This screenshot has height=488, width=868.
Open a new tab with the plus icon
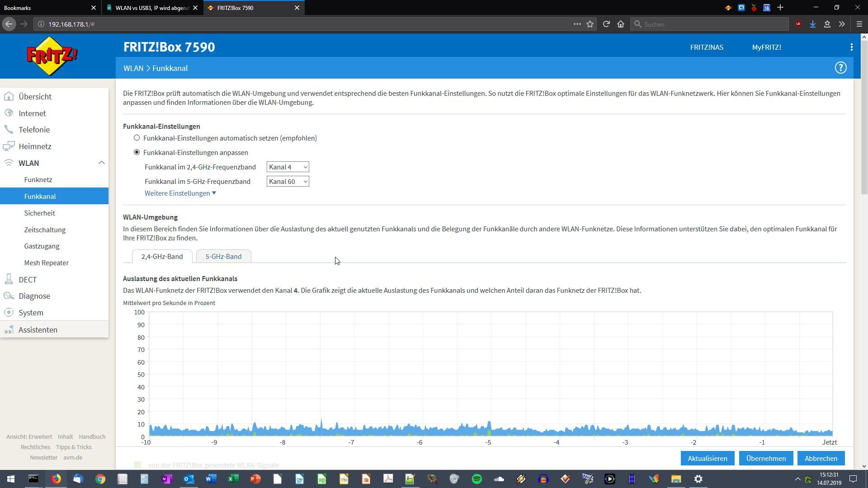pyautogui.click(x=780, y=8)
